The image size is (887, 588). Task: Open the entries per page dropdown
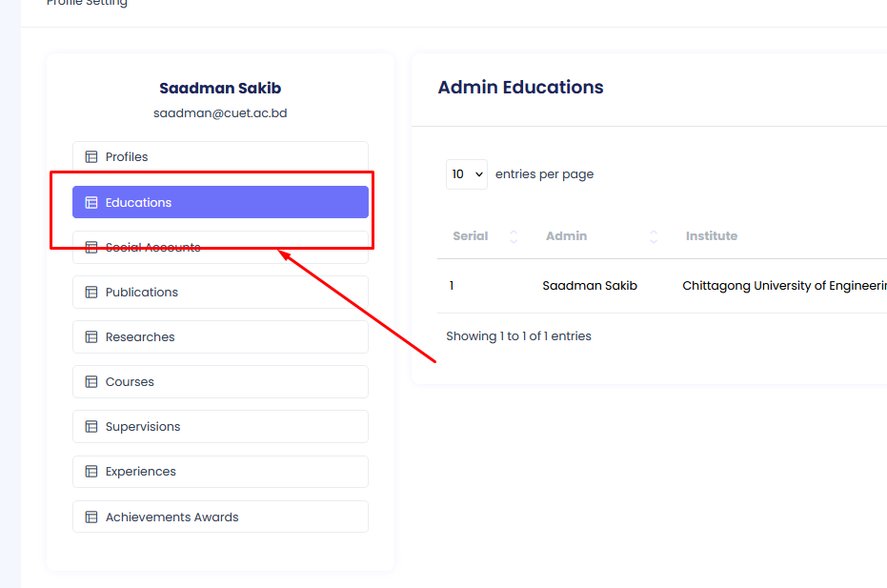(467, 174)
